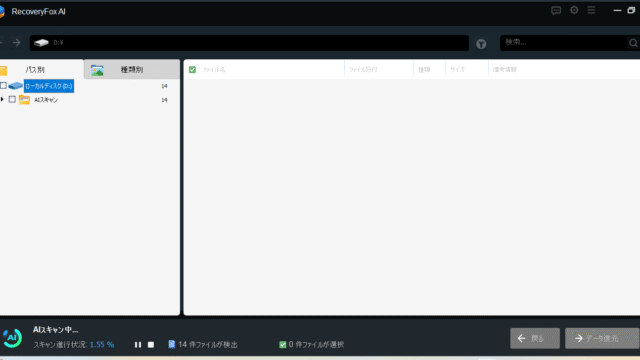Click the D: drive icon in path bar
The width and height of the screenshot is (640, 360).
41,42
